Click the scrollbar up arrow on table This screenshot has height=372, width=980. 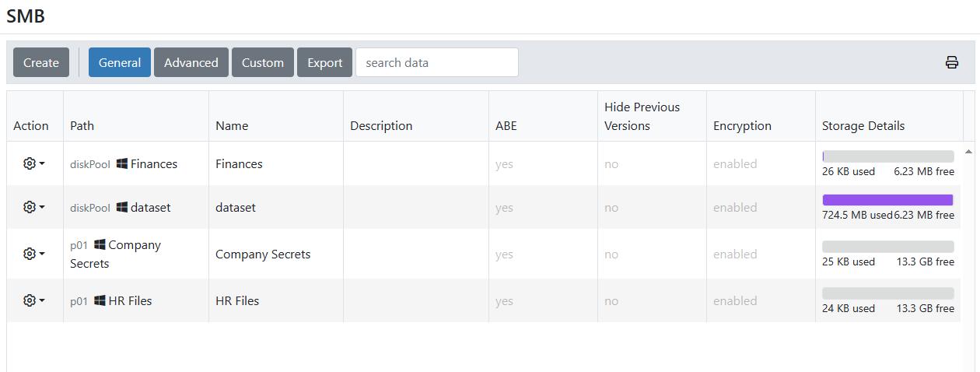tap(968, 152)
